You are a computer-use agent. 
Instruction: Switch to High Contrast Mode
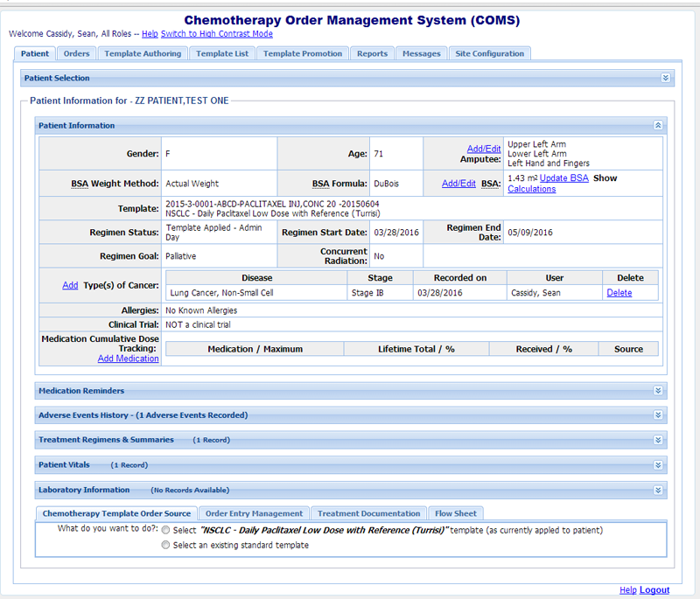pos(216,34)
